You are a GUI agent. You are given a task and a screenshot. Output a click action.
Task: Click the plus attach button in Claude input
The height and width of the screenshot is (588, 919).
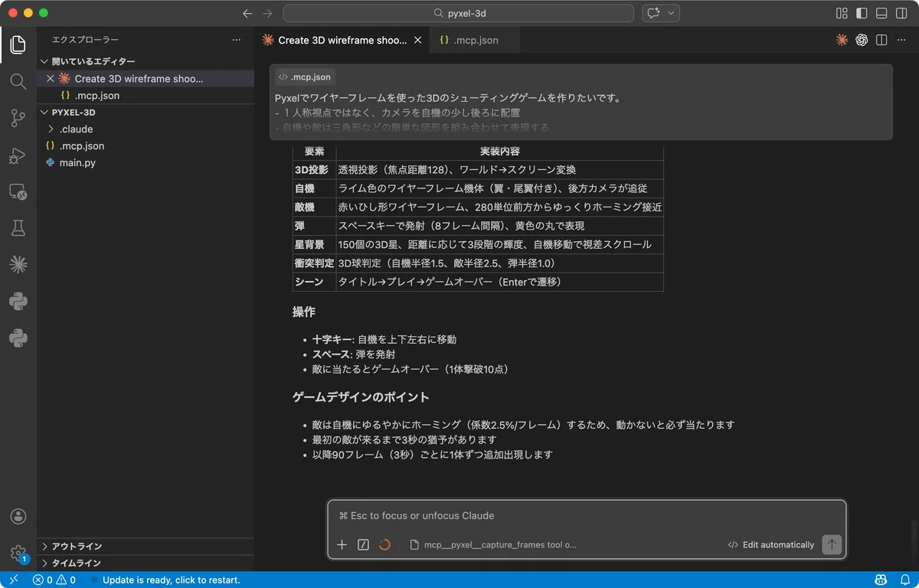pos(342,544)
